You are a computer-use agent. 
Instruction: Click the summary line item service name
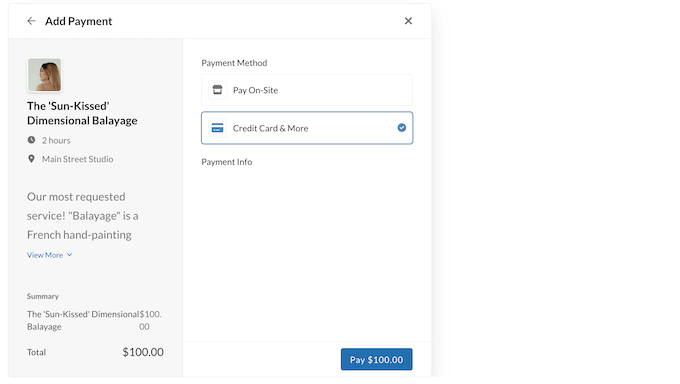point(83,320)
